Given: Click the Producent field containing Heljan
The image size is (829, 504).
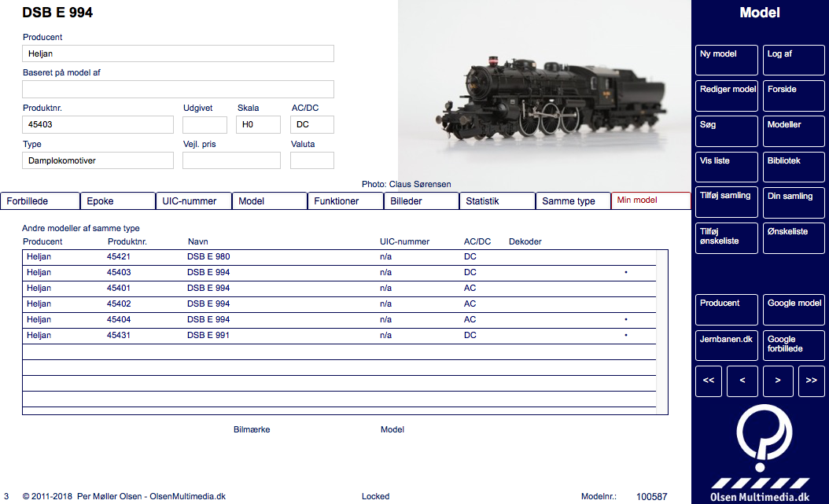Looking at the screenshot, I should 179,53.
